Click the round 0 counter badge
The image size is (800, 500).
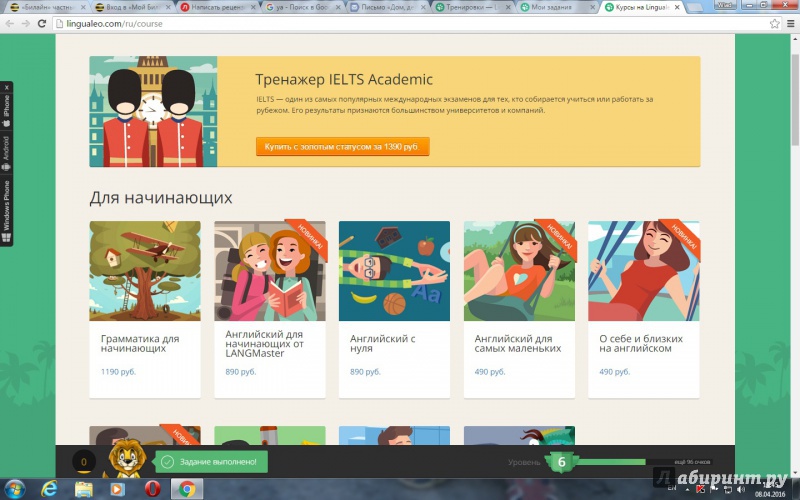84,462
